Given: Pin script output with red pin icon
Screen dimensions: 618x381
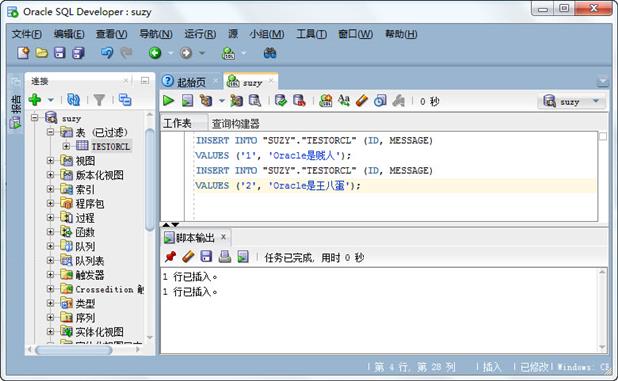Looking at the screenshot, I should pos(170,257).
